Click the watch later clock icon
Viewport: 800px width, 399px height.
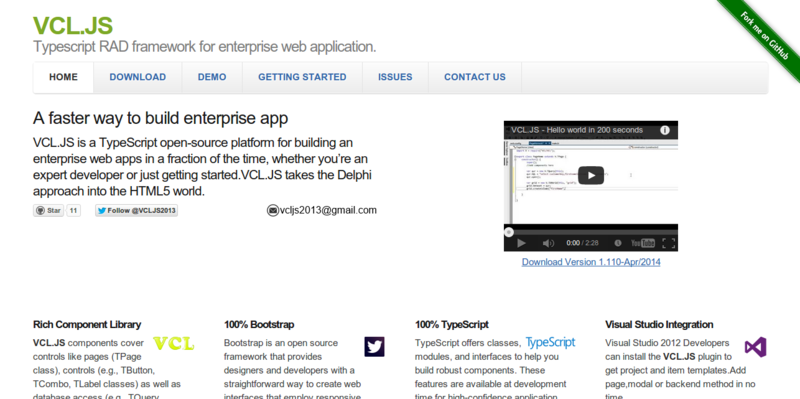(x=618, y=243)
